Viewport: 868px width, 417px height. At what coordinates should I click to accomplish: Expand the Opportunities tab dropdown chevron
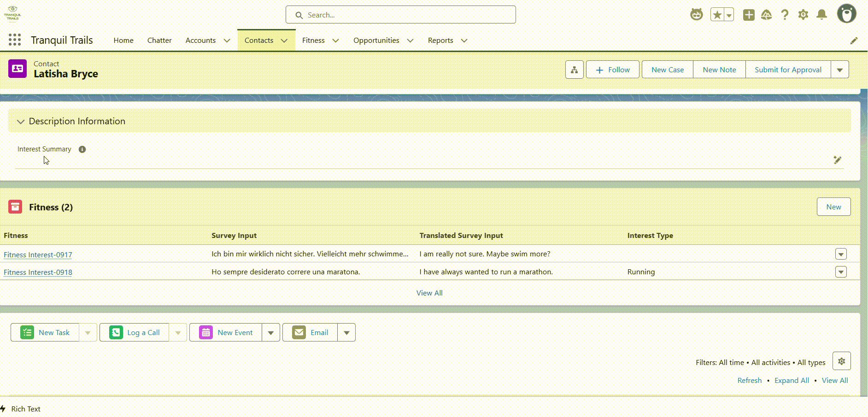(x=410, y=41)
